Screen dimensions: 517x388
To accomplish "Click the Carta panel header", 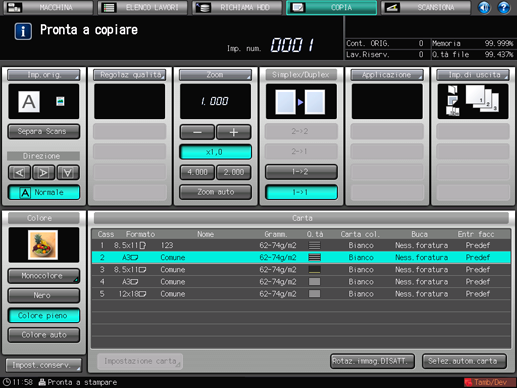I will pos(301,218).
